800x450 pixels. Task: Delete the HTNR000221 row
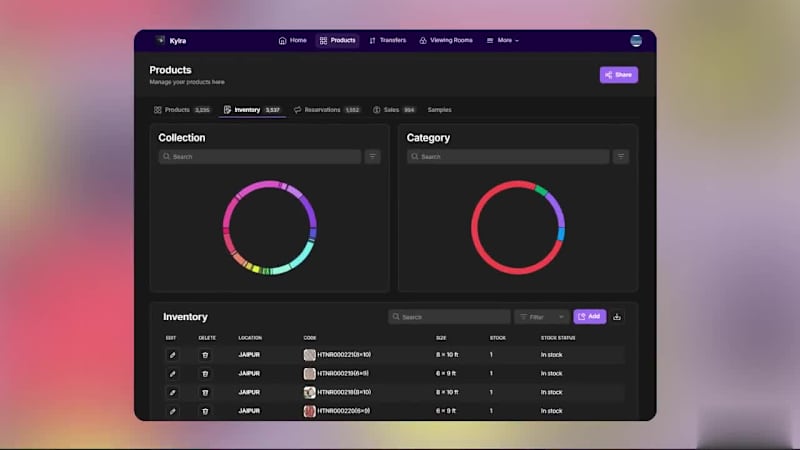pyautogui.click(x=205, y=355)
